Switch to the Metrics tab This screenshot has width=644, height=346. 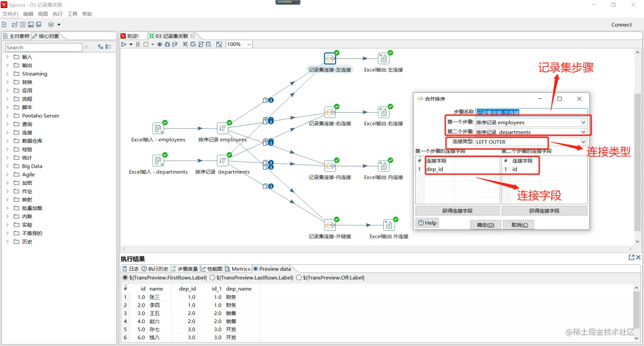click(x=237, y=269)
